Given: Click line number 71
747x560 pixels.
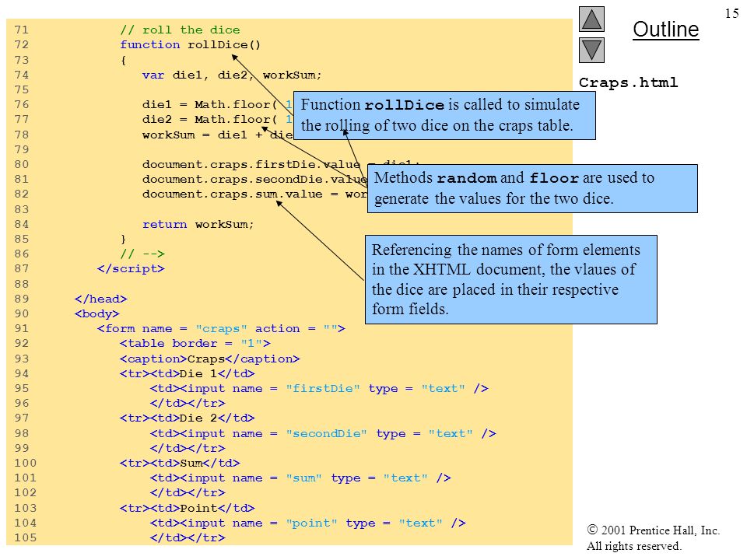Looking at the screenshot, I should 22,30.
